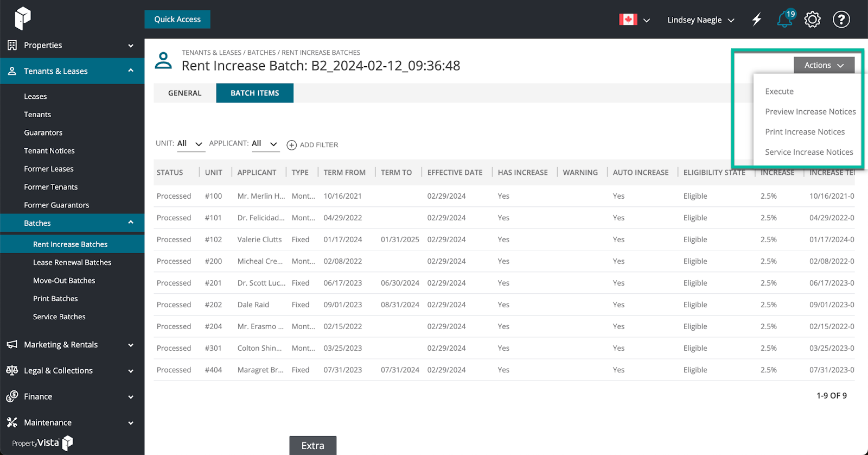
Task: Open the Applicant filter dropdown
Action: 265,144
